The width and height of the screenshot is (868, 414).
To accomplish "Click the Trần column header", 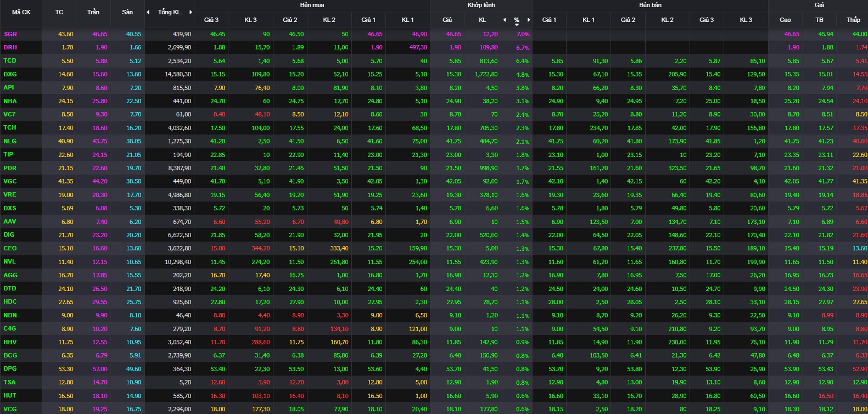I will point(93,12).
